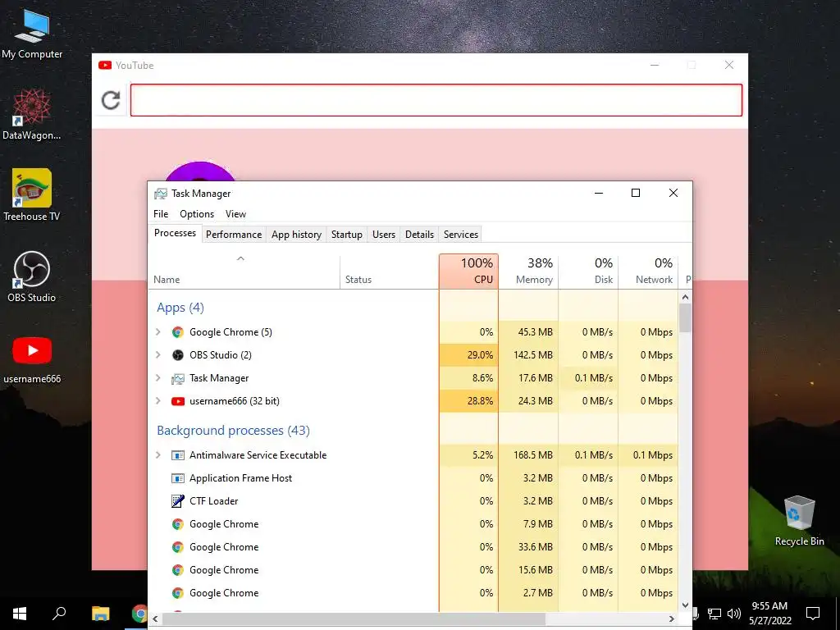This screenshot has width=840, height=630.
Task: Click the network tray icon
Action: click(714, 614)
